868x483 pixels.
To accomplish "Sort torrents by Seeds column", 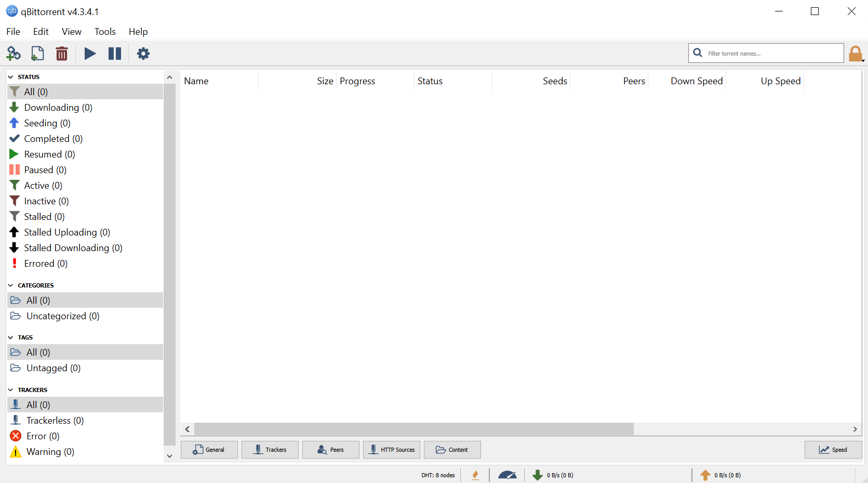I will pyautogui.click(x=531, y=81).
